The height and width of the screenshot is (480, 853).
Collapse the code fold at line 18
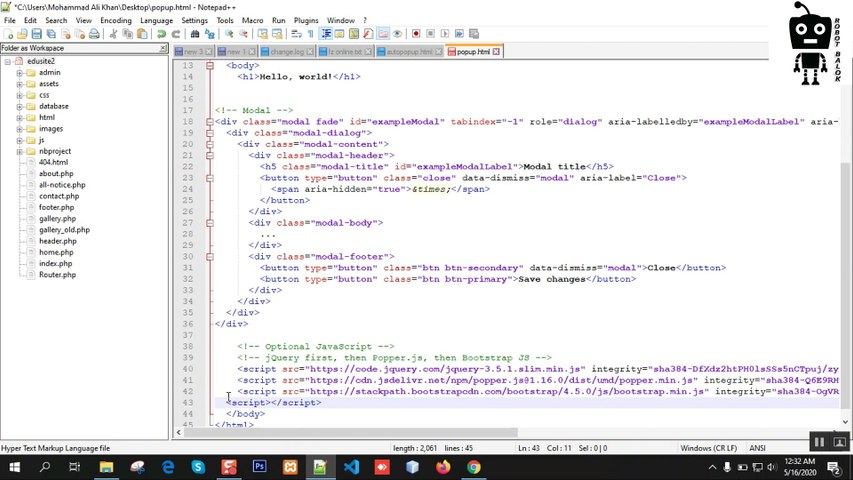210,122
